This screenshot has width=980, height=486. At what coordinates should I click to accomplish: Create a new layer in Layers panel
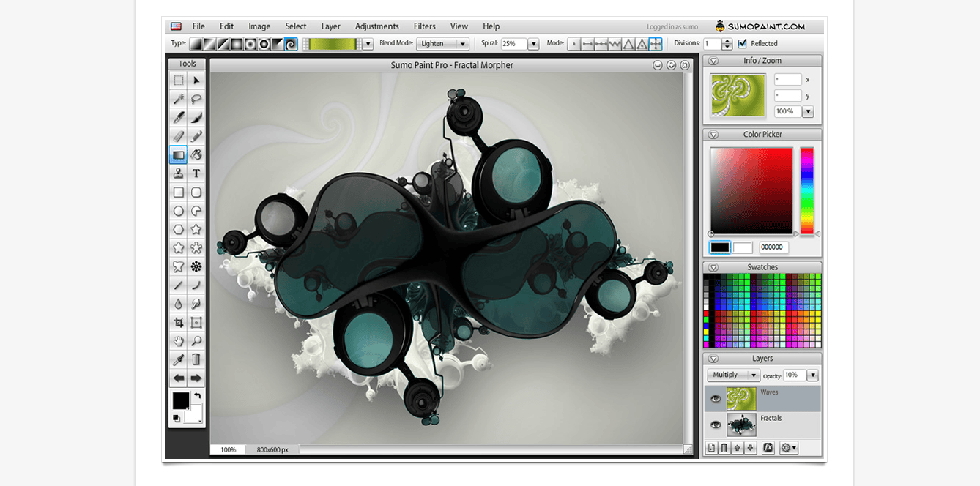(711, 448)
